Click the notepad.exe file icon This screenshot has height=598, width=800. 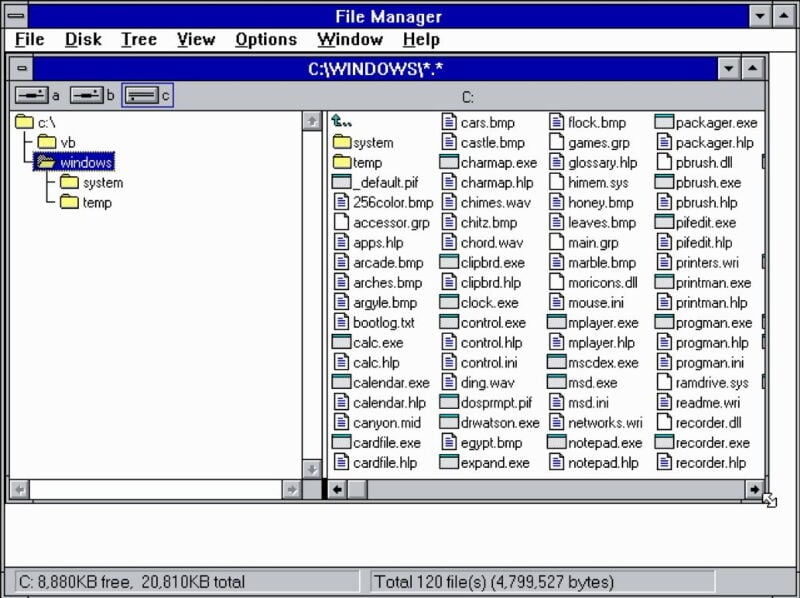(557, 442)
